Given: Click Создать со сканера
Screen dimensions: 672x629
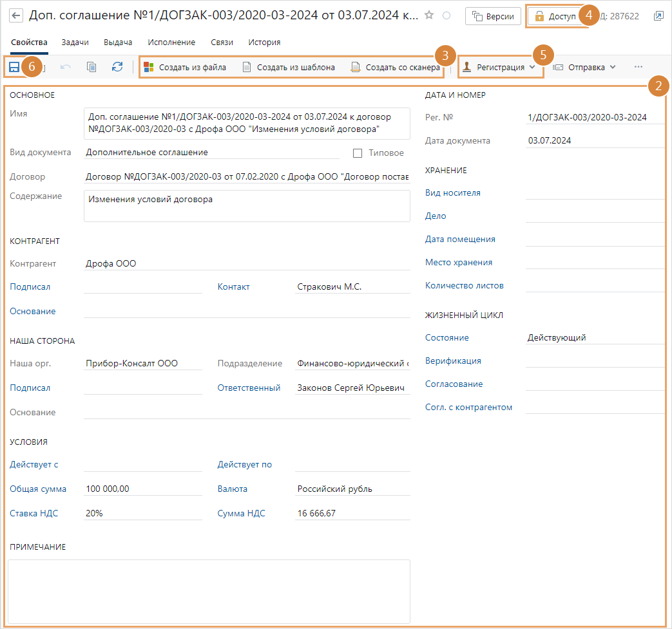Looking at the screenshot, I should 396,67.
